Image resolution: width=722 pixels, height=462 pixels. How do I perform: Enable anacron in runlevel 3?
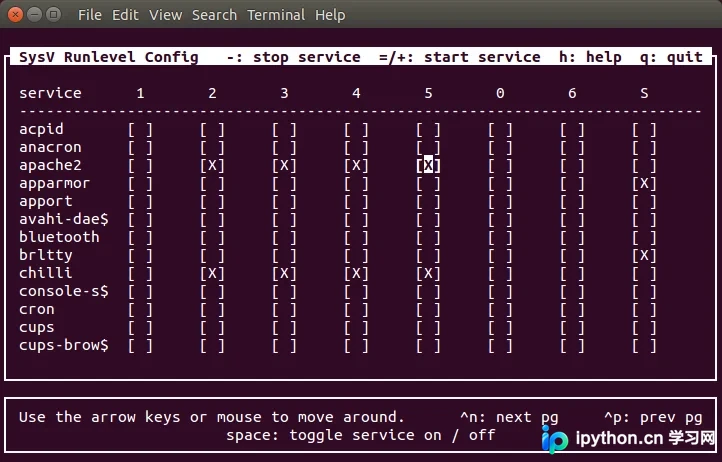pyautogui.click(x=284, y=147)
